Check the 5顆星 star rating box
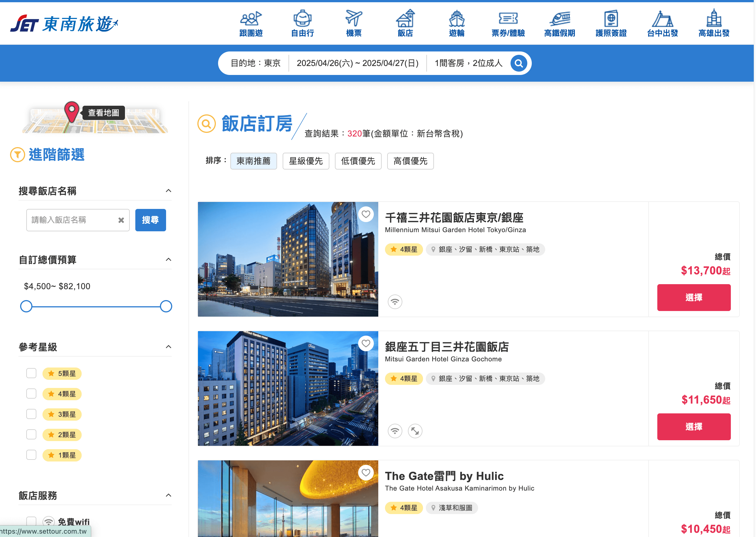 click(x=31, y=373)
